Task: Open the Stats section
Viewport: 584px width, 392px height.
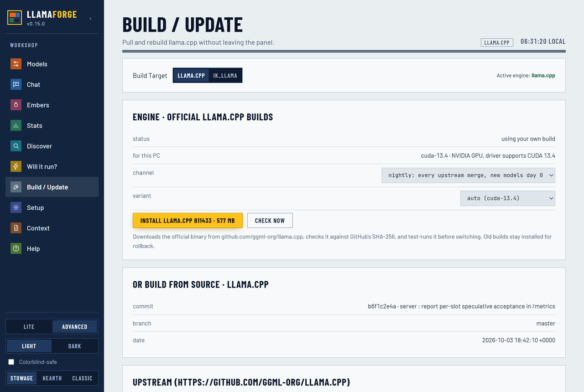Action: click(52, 125)
